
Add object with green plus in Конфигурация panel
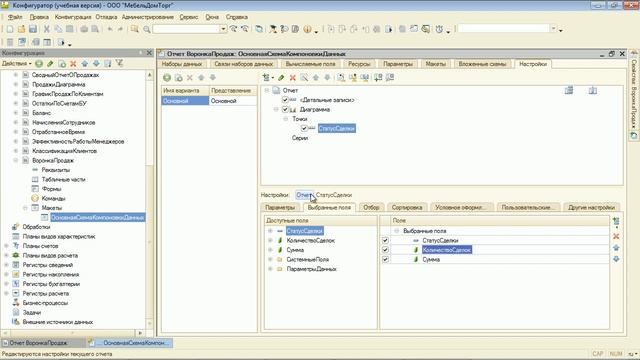(x=39, y=64)
